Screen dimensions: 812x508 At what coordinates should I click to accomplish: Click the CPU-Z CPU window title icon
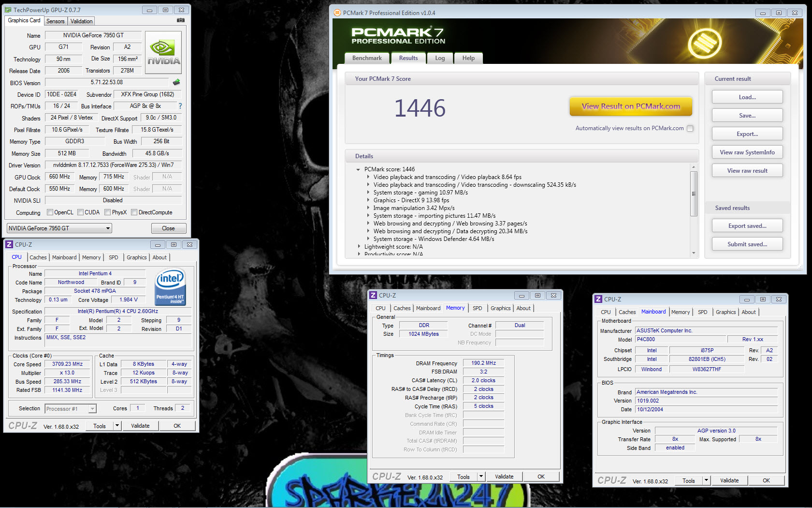(x=9, y=244)
